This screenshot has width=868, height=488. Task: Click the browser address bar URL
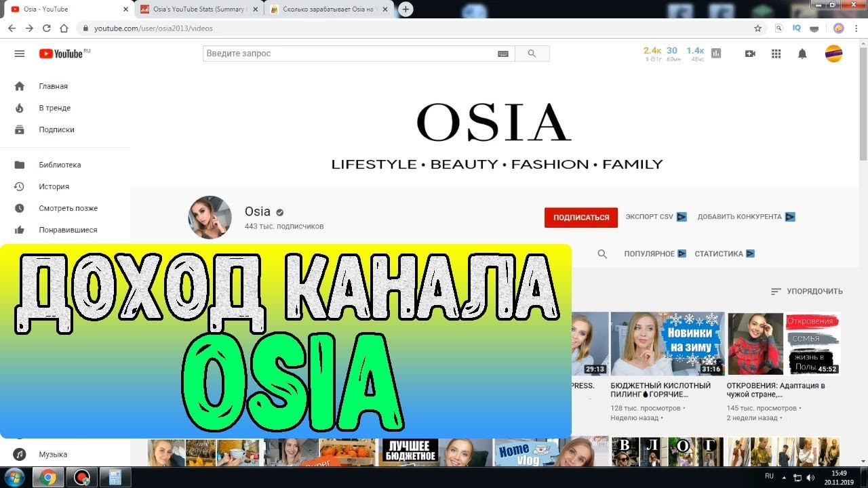[153, 28]
